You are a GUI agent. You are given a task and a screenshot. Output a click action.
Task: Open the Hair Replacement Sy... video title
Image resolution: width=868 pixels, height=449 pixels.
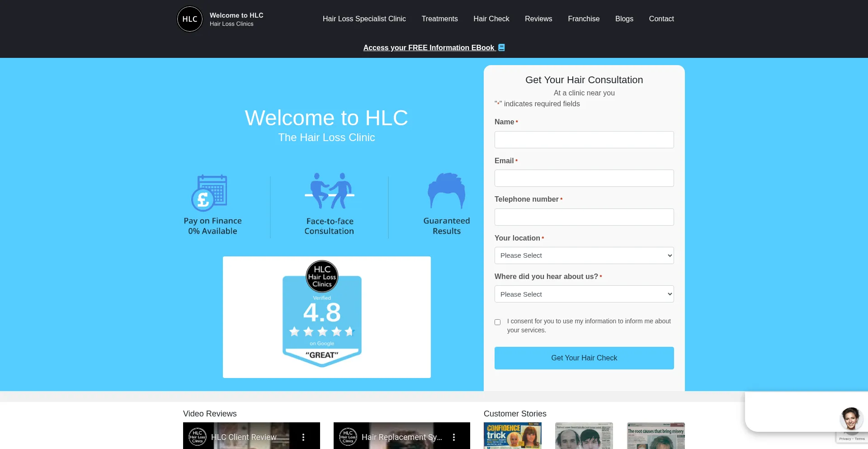pos(402,437)
